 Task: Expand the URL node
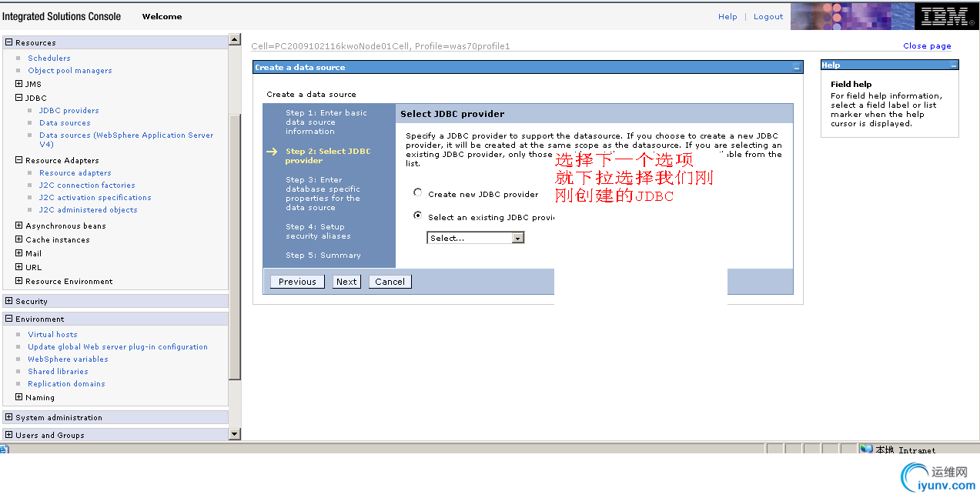pos(19,267)
